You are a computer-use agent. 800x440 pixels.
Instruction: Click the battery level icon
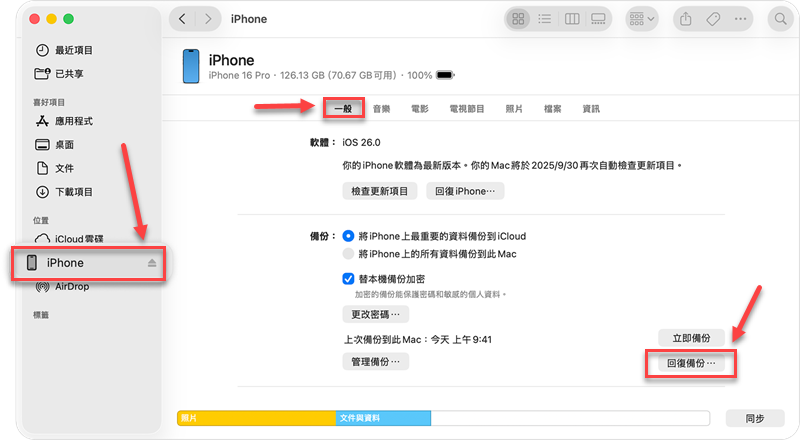click(445, 75)
